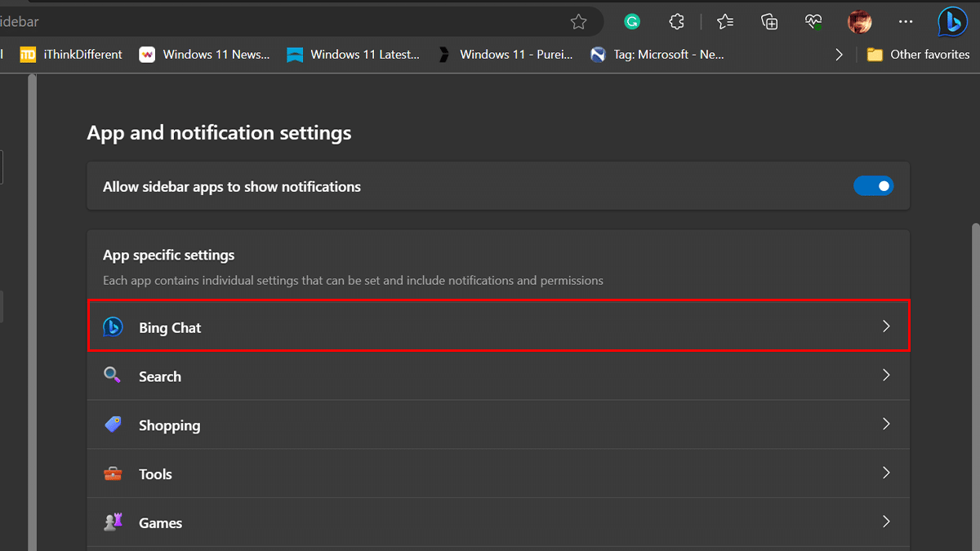
Task: Open the Grammarly extension icon
Action: coord(631,22)
